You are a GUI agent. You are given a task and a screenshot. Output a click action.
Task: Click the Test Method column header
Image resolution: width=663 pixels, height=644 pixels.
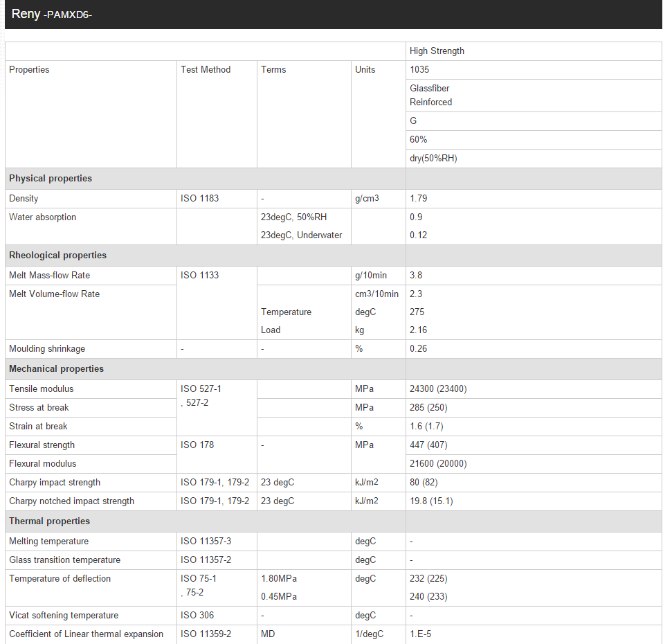pyautogui.click(x=206, y=69)
